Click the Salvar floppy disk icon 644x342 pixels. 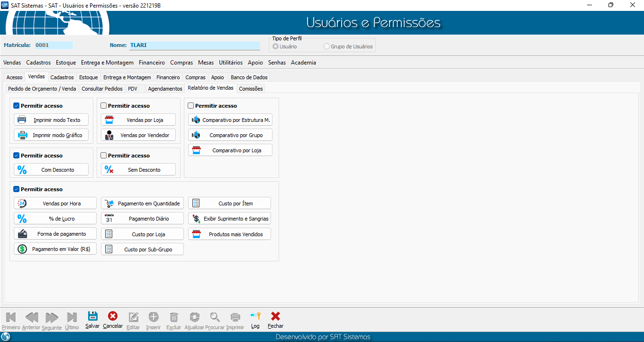coord(92,316)
